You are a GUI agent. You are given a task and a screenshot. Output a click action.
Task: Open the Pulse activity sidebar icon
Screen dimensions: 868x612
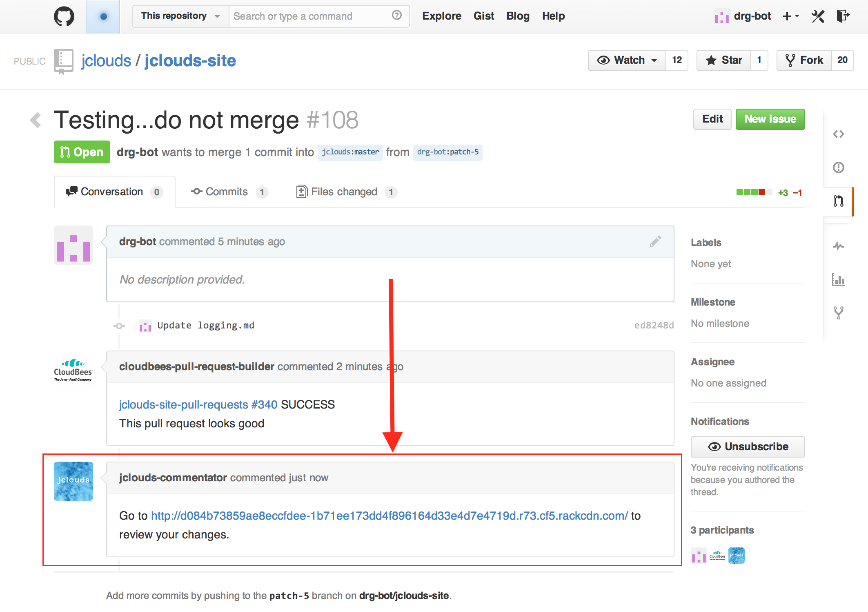tap(838, 246)
